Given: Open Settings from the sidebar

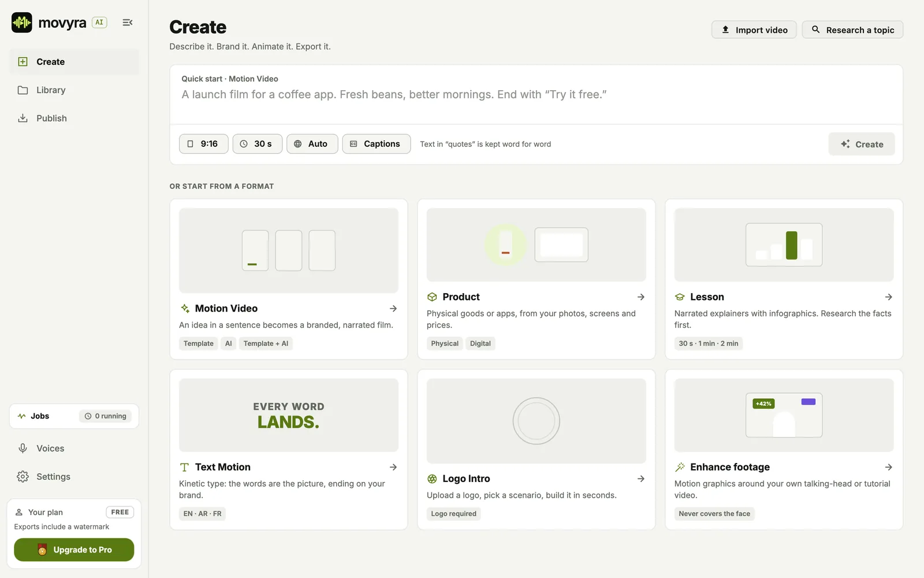Looking at the screenshot, I should 74,477.
